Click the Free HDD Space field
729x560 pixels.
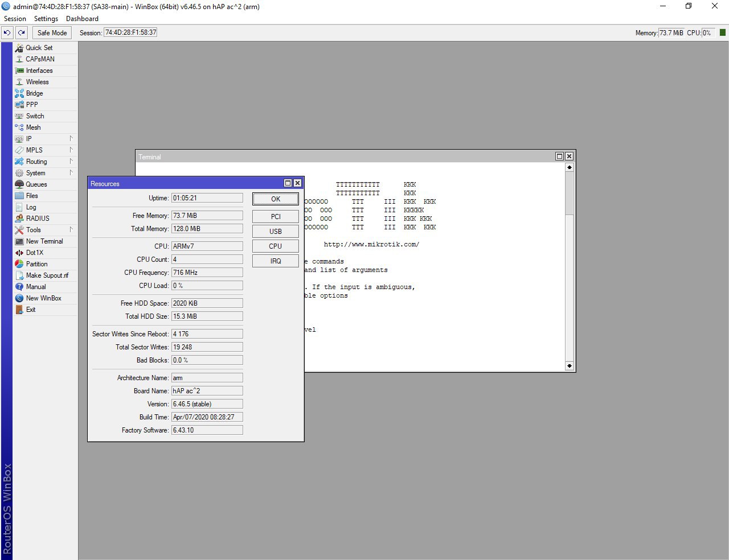207,303
